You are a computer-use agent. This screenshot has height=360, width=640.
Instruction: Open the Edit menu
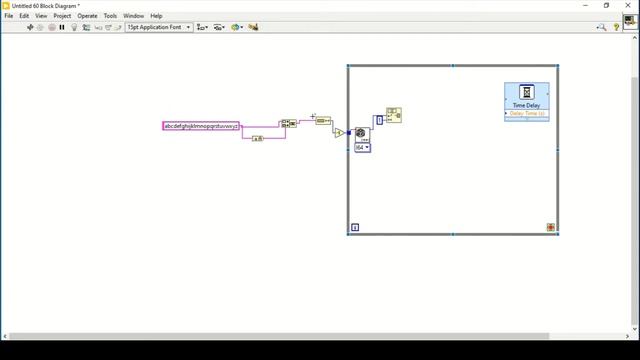coord(24,16)
